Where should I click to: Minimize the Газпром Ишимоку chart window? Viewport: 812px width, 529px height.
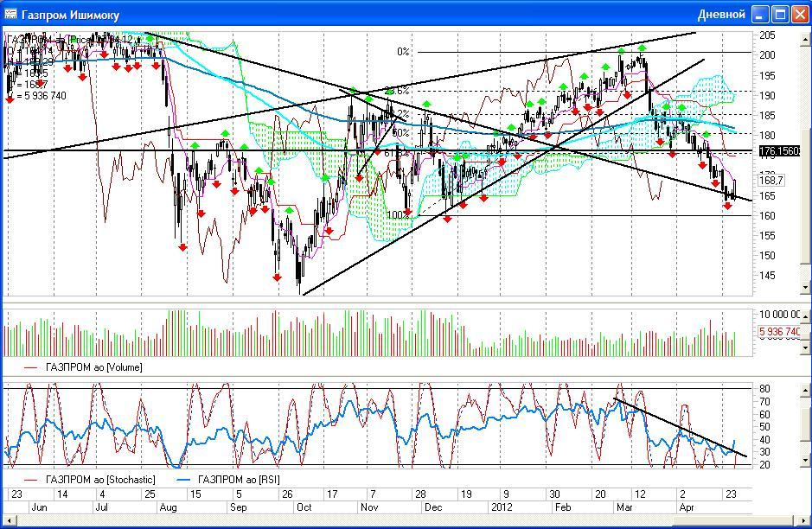(760, 14)
